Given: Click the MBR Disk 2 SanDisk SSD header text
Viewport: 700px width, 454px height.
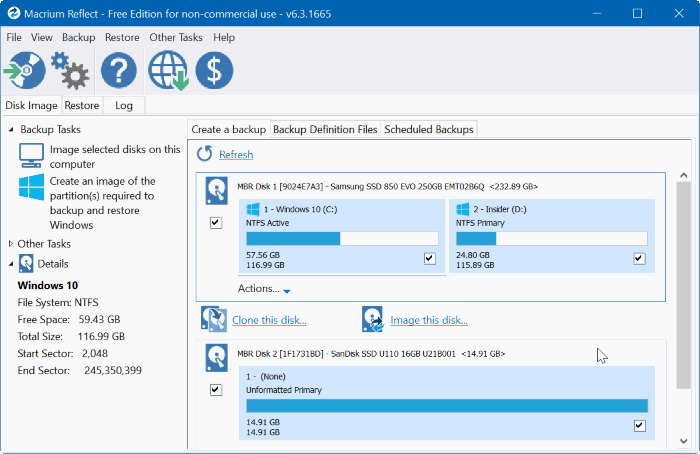Looking at the screenshot, I should [371, 354].
